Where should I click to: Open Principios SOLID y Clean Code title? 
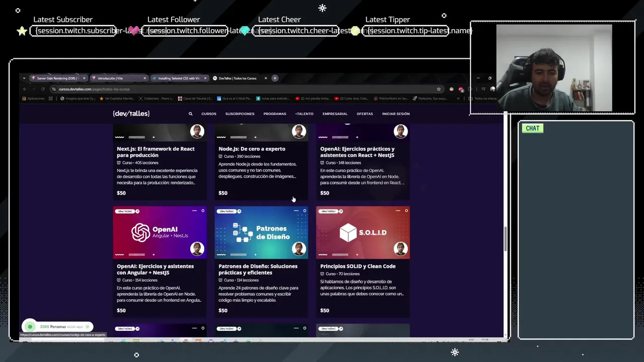[x=358, y=266]
